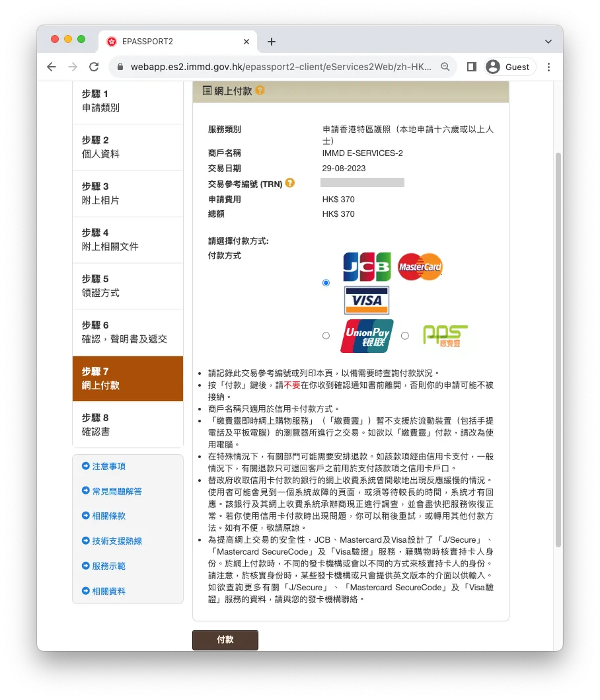Open the 相關條款 link
The width and height of the screenshot is (600, 700).
(x=108, y=516)
